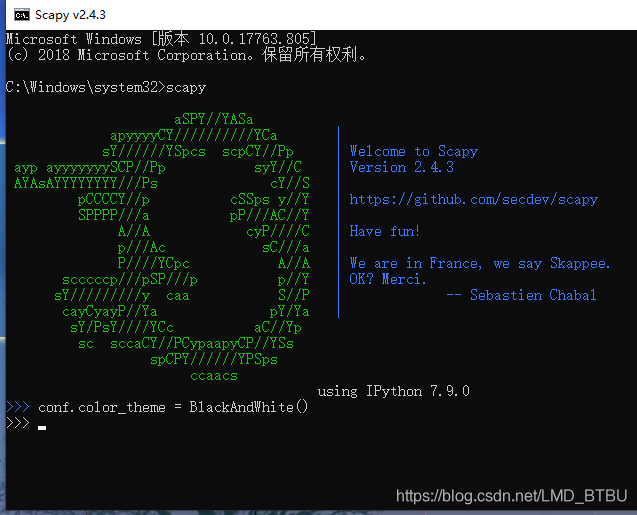This screenshot has width=637, height=515.
Task: Click the 'conf.color_theme = BlackAndWhite()' command
Action: tap(173, 407)
